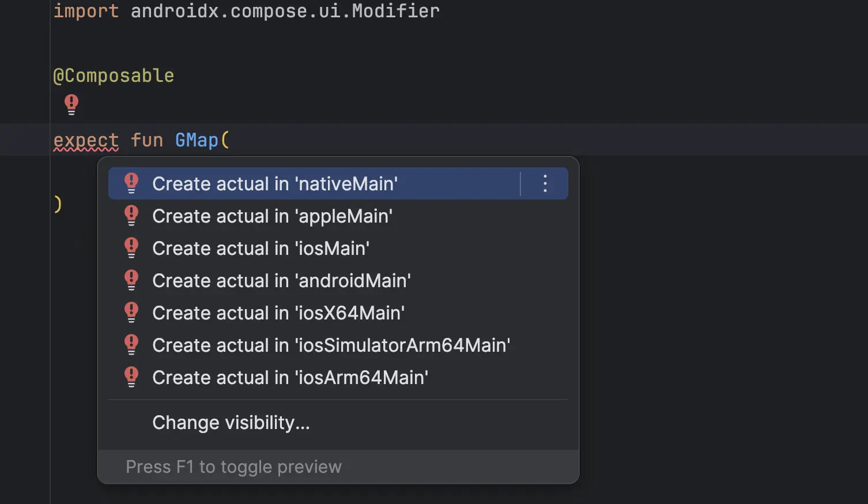The width and height of the screenshot is (868, 504).
Task: Click the lightbulb beside 'Create actual in iosMain'
Action: tap(131, 247)
